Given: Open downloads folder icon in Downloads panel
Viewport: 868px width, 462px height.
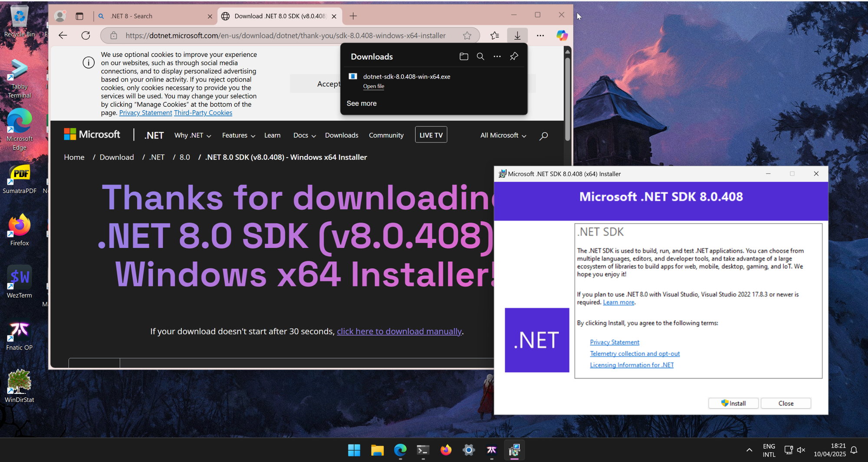Looking at the screenshot, I should (x=464, y=56).
